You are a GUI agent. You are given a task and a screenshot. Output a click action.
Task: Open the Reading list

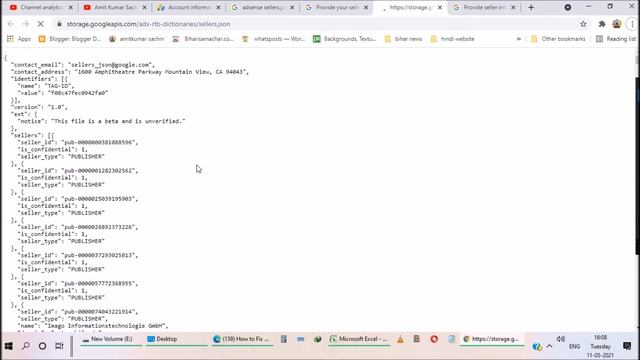coord(616,39)
